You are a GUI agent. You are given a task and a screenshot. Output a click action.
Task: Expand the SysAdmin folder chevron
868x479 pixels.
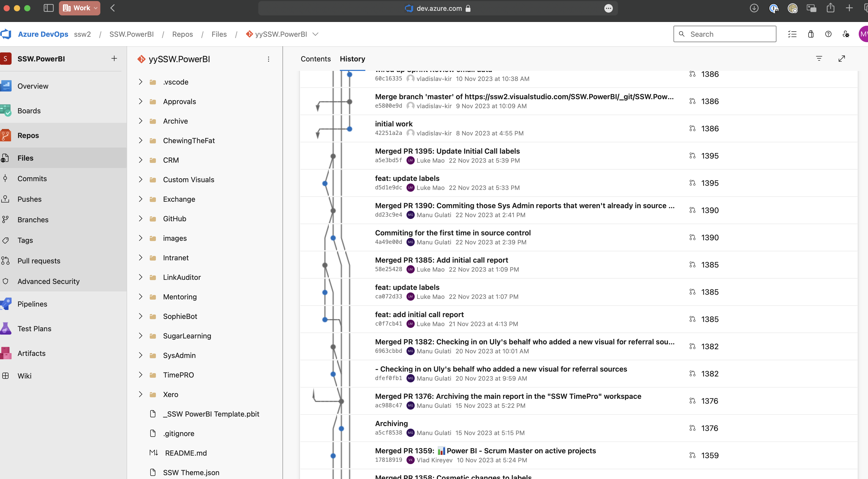[x=140, y=355]
